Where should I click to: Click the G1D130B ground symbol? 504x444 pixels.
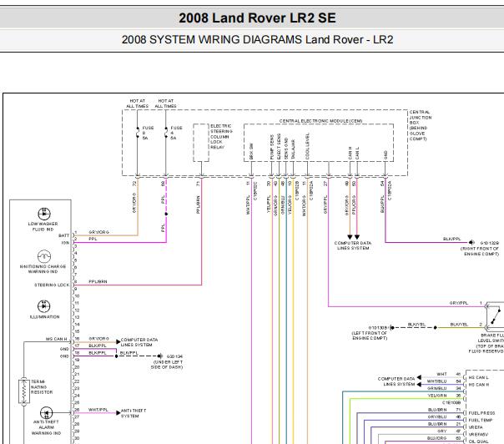tap(392, 328)
